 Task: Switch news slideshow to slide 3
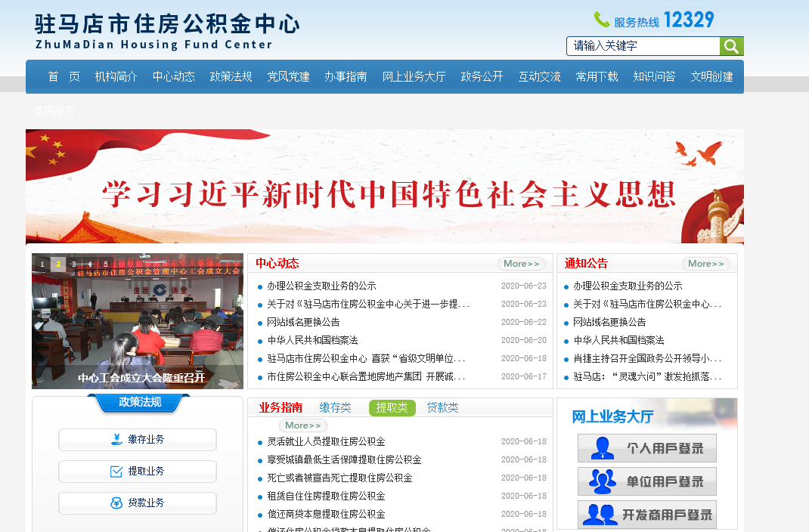(x=74, y=264)
